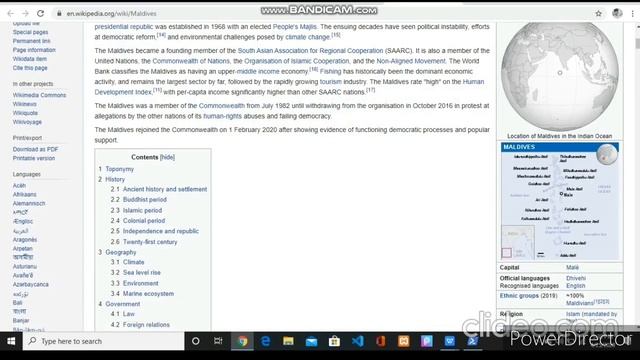Go to Independence and republic section
Screen dimensions: 640x360
[160, 231]
